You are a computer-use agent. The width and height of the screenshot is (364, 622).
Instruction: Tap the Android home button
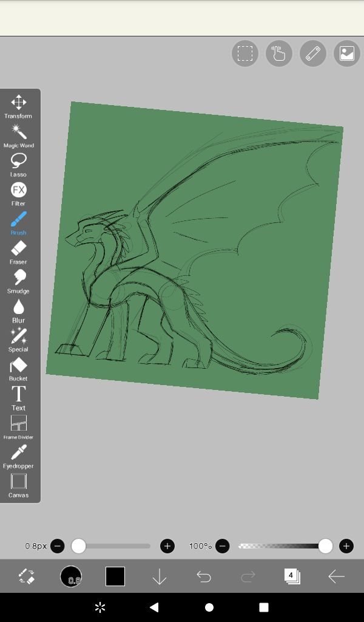pos(209,607)
